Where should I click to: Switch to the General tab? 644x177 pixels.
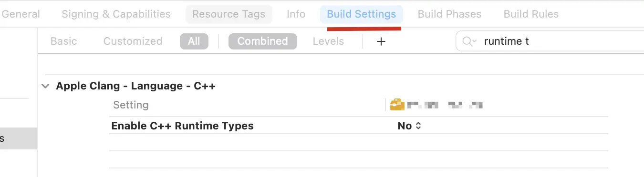pyautogui.click(x=21, y=14)
